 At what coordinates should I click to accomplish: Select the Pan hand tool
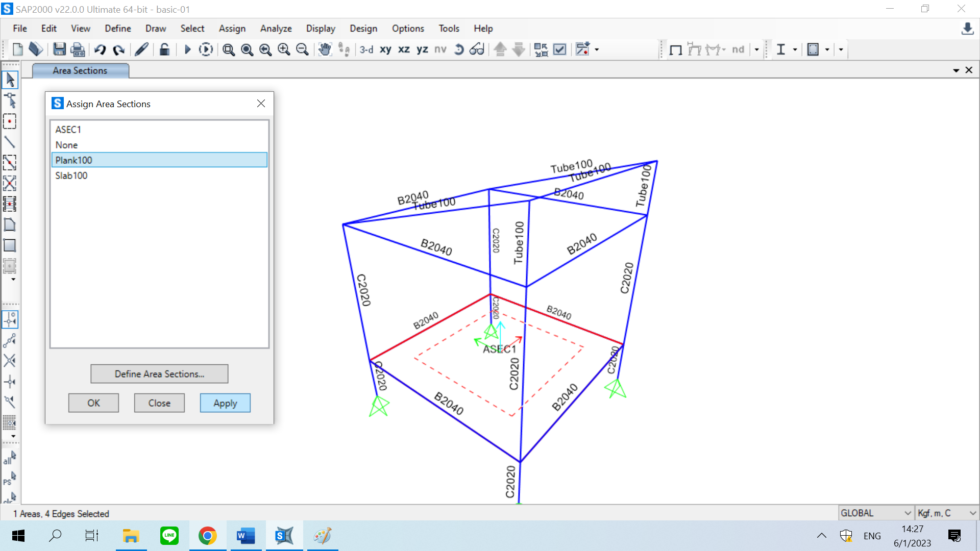click(x=325, y=49)
